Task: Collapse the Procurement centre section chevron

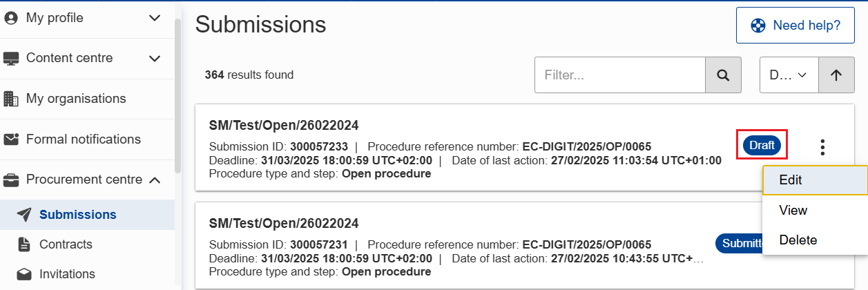Action: click(x=155, y=180)
